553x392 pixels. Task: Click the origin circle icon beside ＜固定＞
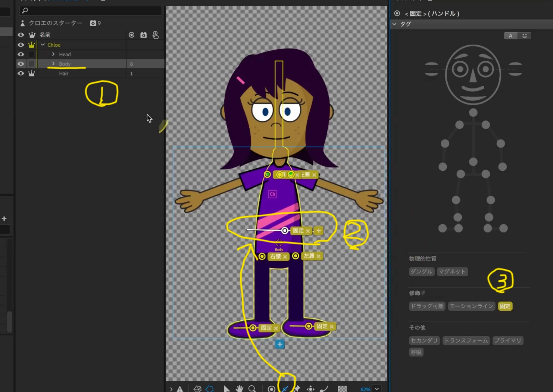coord(397,13)
